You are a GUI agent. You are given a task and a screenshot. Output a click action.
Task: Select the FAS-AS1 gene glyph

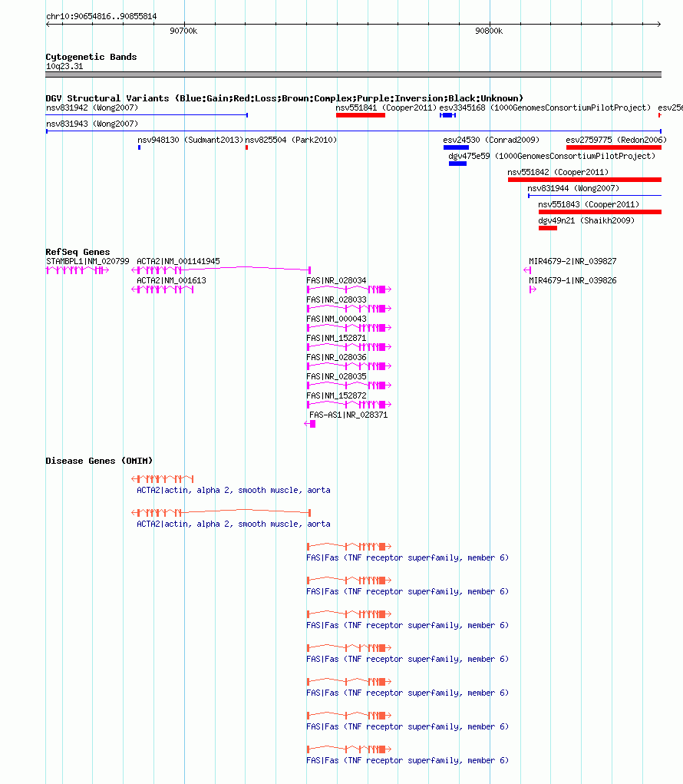[310, 424]
